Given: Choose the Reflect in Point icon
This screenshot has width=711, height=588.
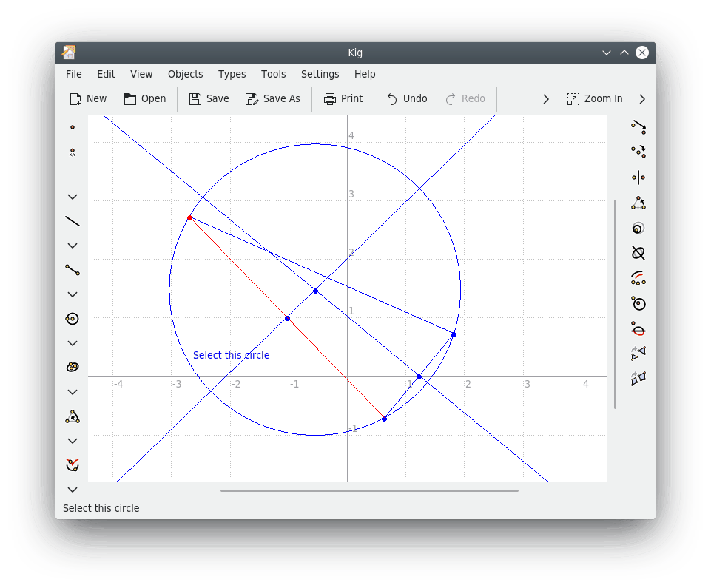Looking at the screenshot, I should point(638,152).
